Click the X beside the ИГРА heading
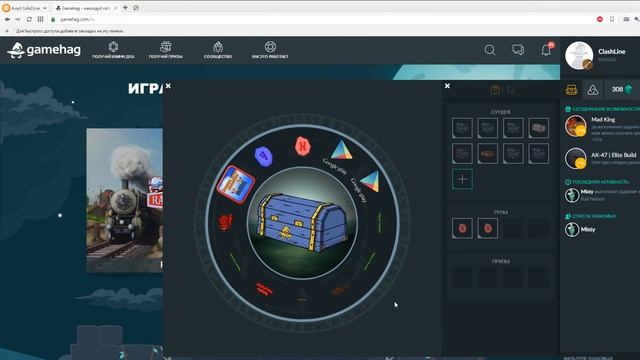Image resolution: width=640 pixels, height=360 pixels. click(168, 86)
